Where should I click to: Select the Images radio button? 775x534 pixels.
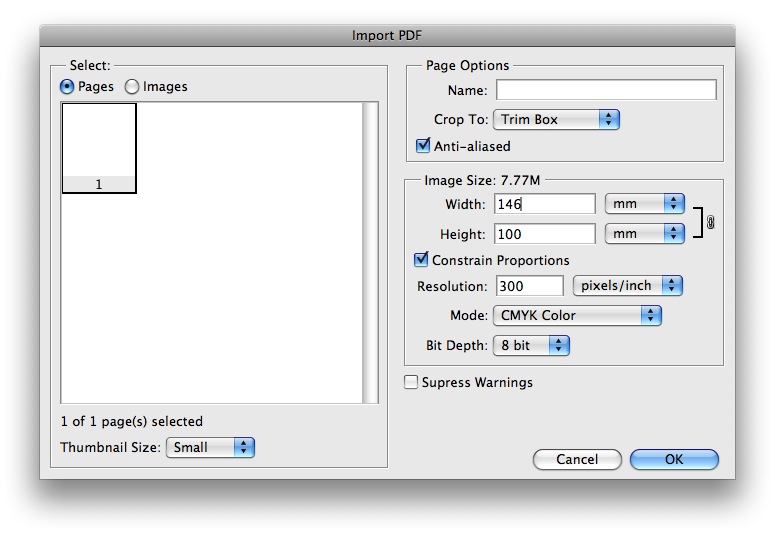click(131, 87)
